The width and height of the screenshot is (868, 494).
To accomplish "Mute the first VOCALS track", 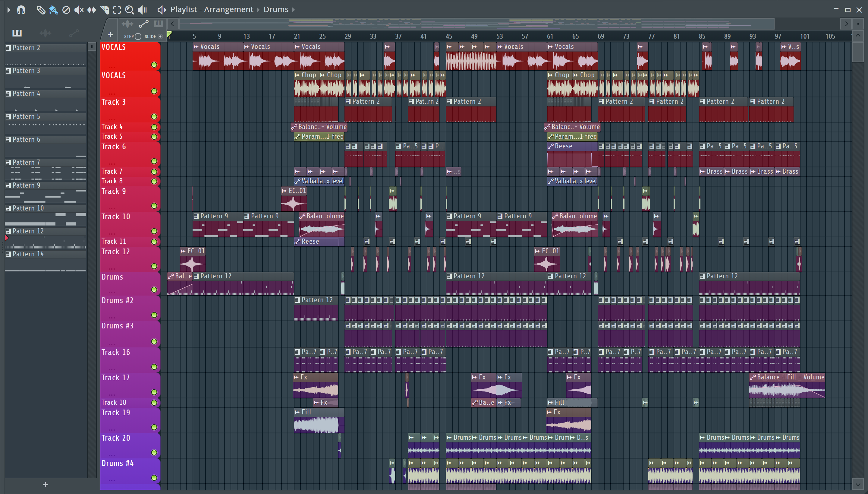I will point(154,65).
